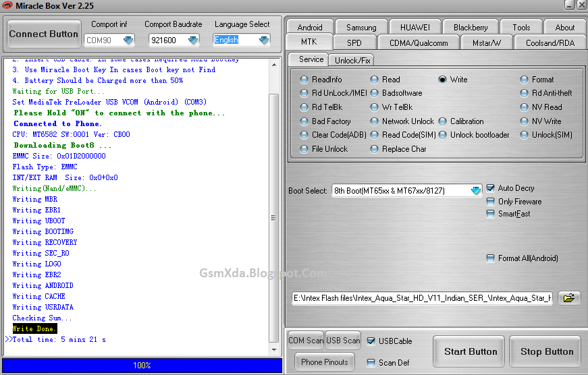Click the USB Scan button
Viewport: 588px width, 375px height.
343,340
